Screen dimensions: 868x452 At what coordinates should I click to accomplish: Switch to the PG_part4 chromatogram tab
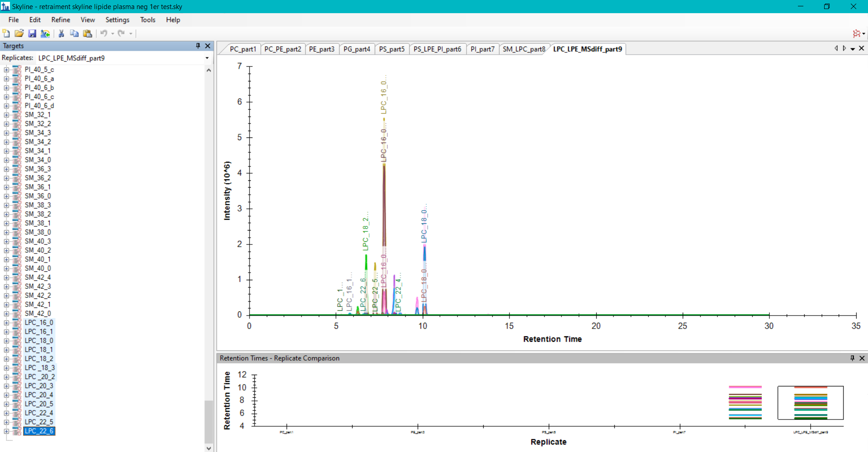356,49
